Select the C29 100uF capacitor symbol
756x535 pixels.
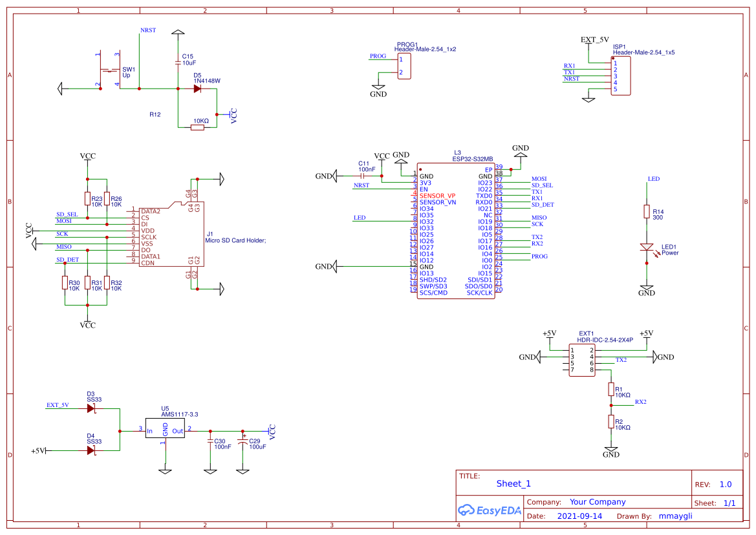pyautogui.click(x=243, y=441)
